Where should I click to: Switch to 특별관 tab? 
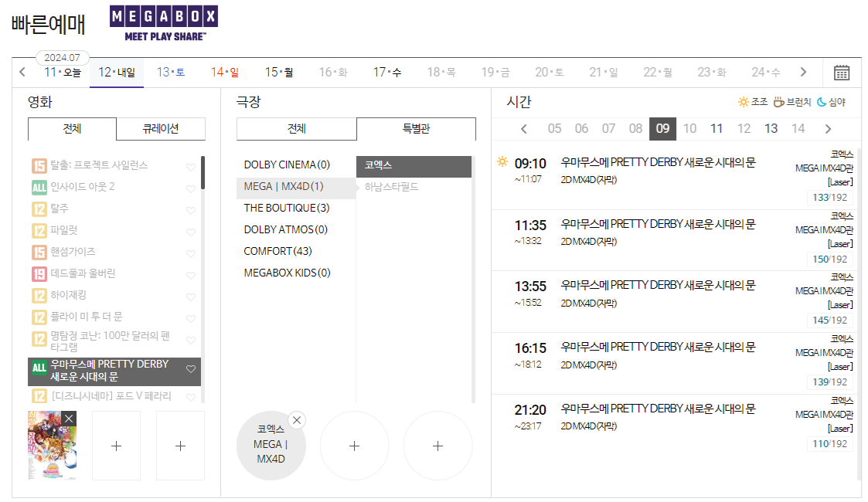[x=417, y=129]
